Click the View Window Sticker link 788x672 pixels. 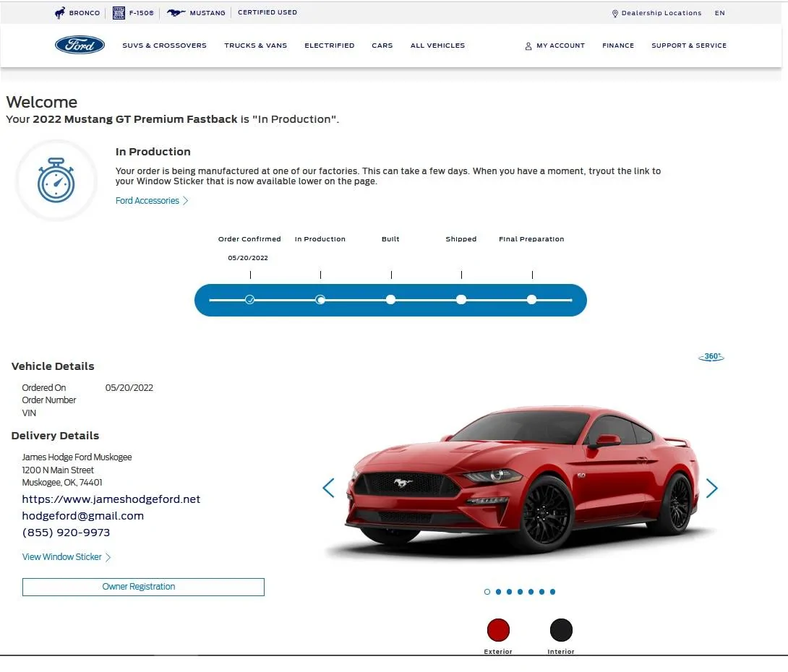(x=66, y=556)
